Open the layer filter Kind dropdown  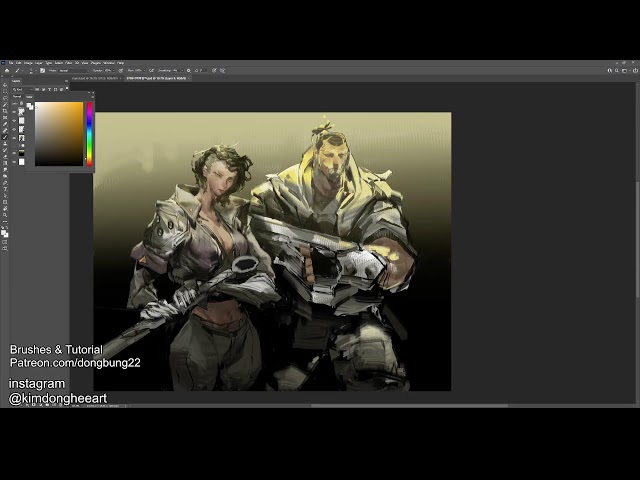pyautogui.click(x=22, y=89)
